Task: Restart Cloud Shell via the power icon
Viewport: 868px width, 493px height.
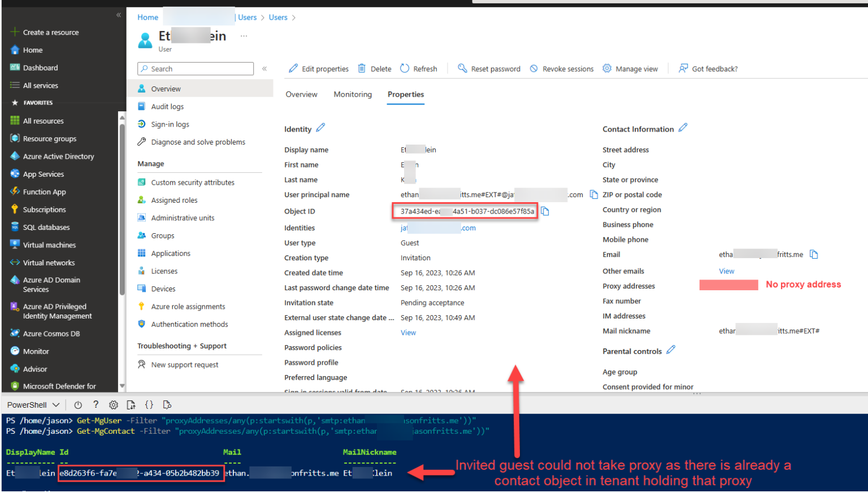Action: click(x=78, y=404)
